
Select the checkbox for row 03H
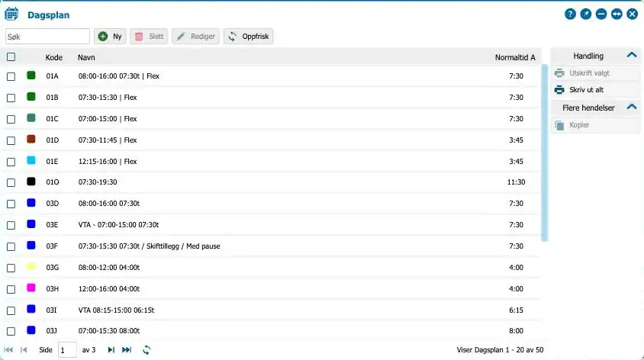pos(11,289)
